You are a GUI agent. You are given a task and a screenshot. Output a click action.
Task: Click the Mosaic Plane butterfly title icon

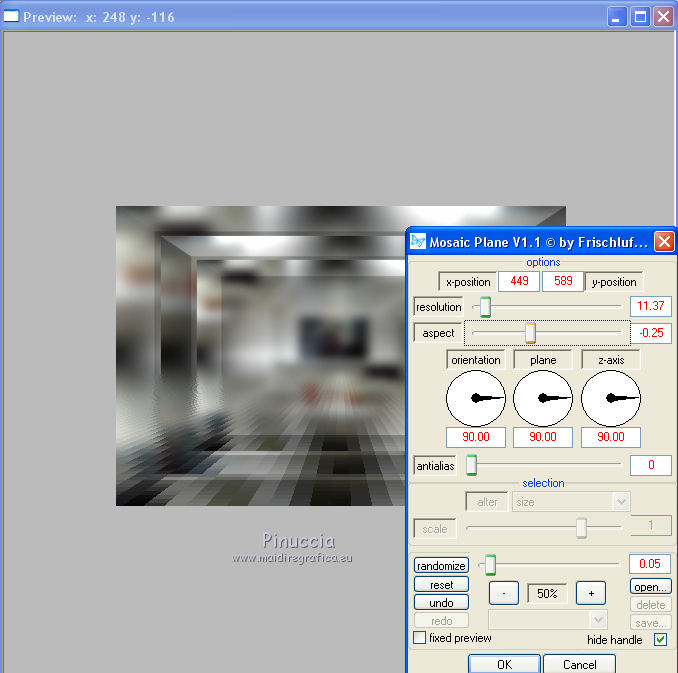(x=418, y=241)
